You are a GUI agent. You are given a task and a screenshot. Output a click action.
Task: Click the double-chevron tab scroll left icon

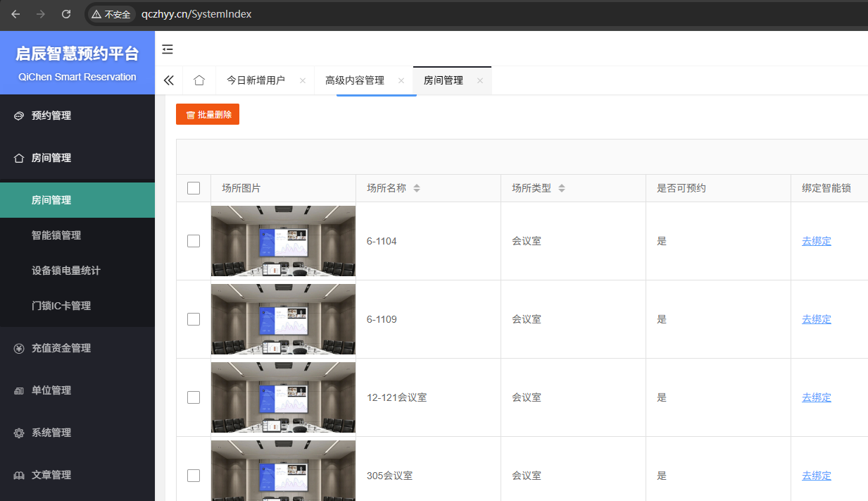point(169,80)
